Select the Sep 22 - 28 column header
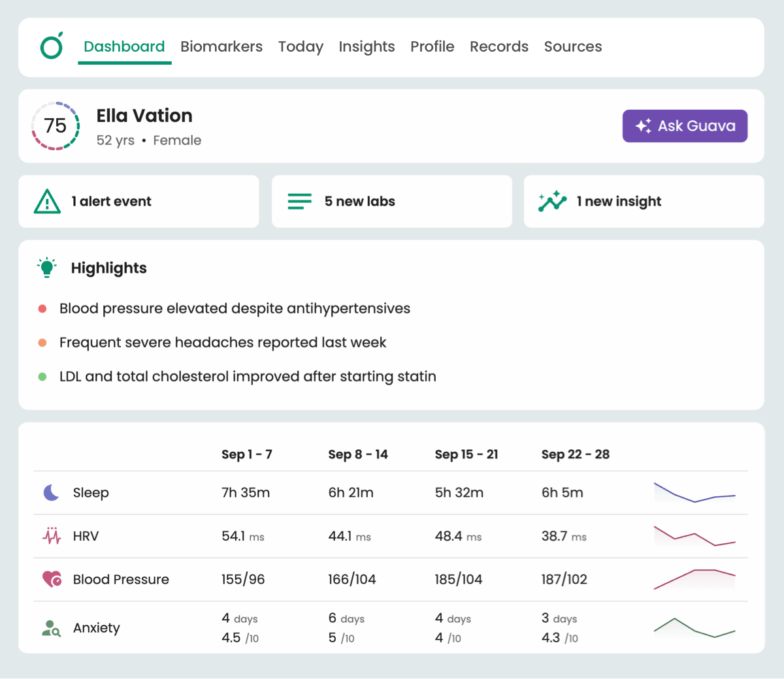Viewport: 784px width, 679px height. click(576, 454)
